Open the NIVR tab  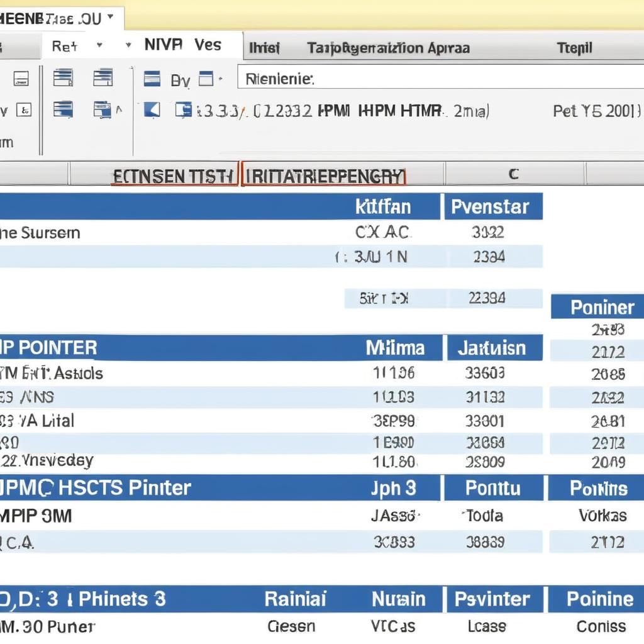tap(163, 45)
